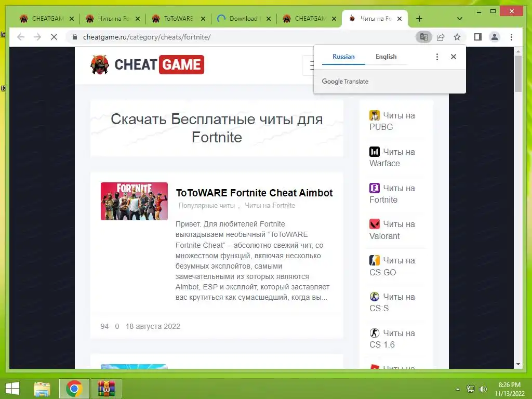The image size is (532, 399).
Task: Close the Google Translate popup
Action: 453,57
